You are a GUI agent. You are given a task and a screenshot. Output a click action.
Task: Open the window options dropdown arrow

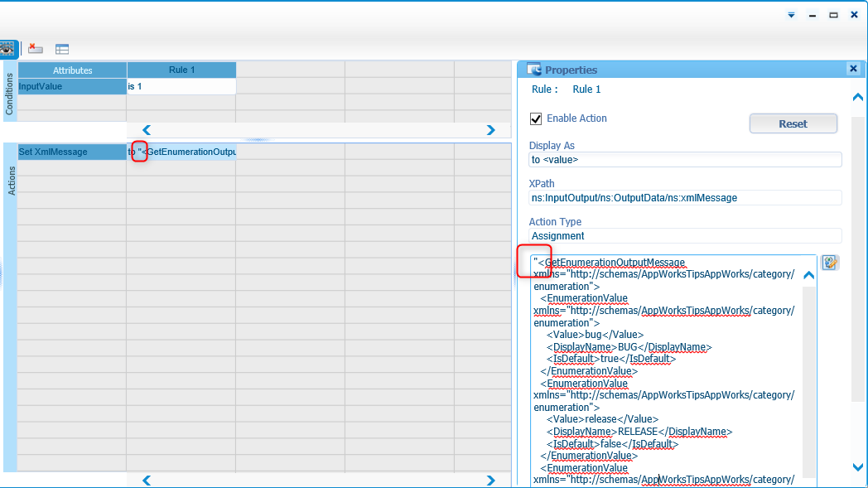(x=791, y=15)
